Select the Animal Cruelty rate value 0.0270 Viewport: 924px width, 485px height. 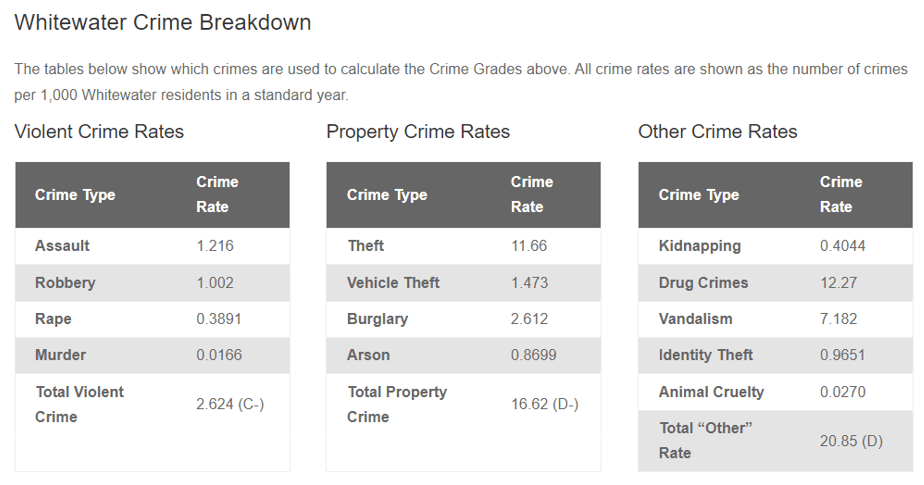(x=843, y=392)
